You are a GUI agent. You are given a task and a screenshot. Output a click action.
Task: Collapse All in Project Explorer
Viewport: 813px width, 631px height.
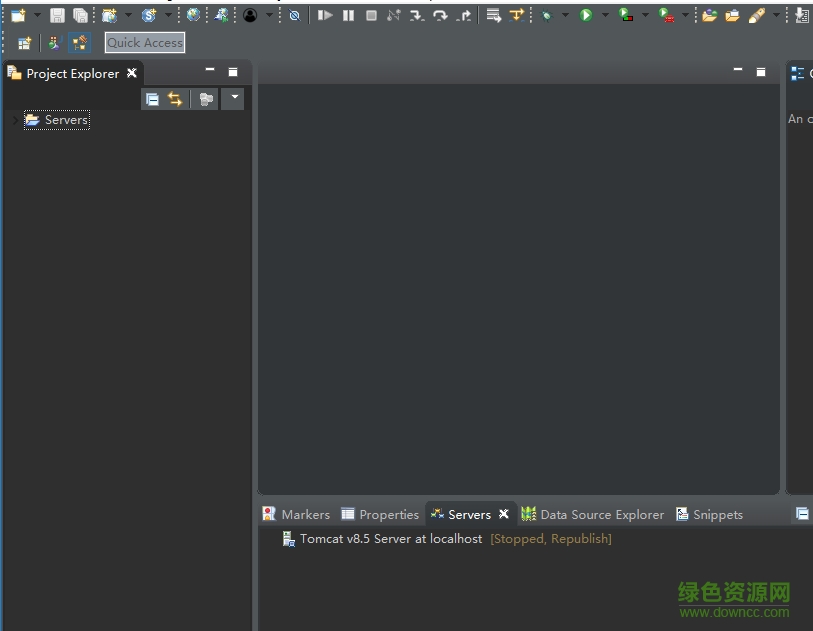[x=152, y=99]
